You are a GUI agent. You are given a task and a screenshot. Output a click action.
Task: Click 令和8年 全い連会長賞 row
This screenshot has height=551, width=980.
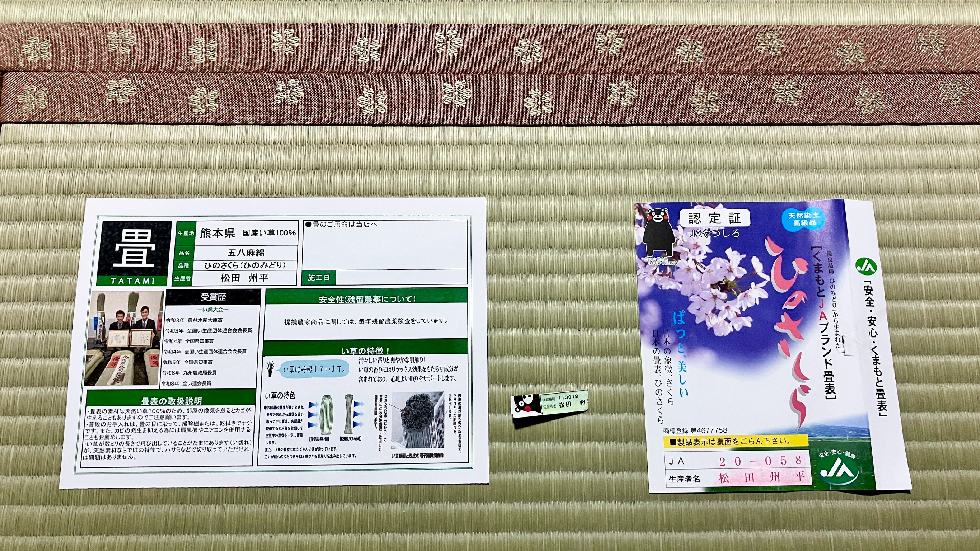[x=186, y=383]
